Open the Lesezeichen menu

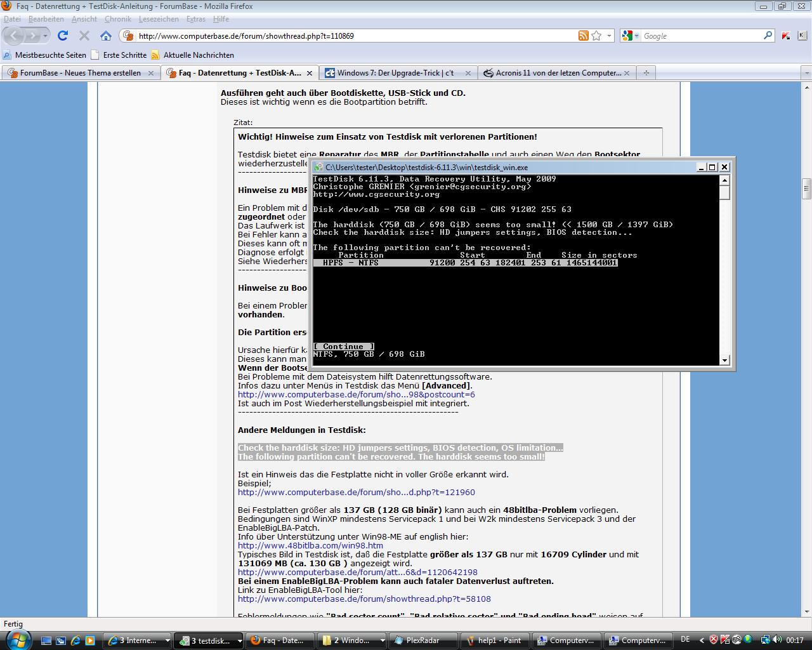tap(159, 19)
